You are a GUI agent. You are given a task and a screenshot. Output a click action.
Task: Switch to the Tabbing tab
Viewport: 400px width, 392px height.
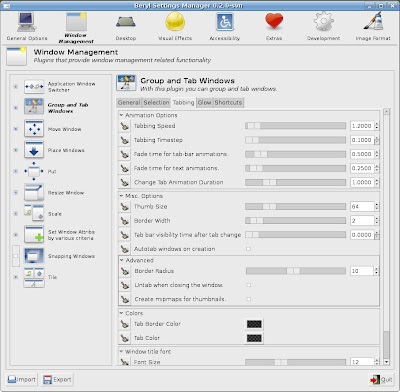tap(183, 102)
